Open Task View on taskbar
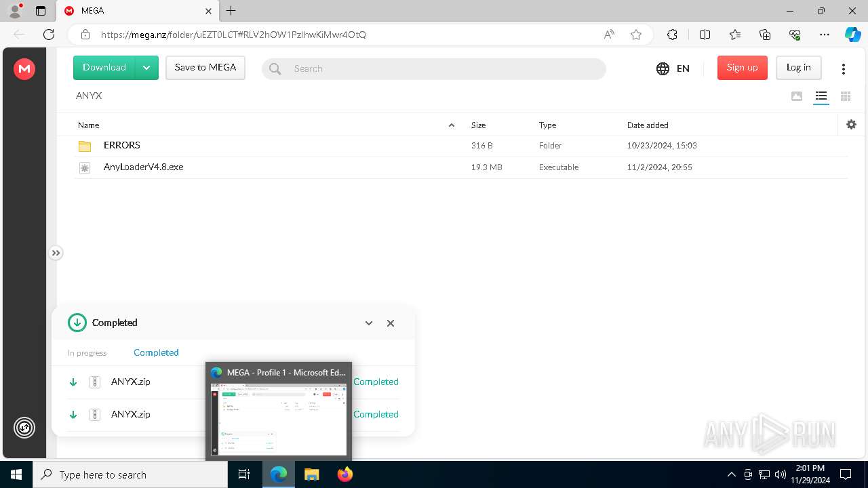 pos(244,474)
